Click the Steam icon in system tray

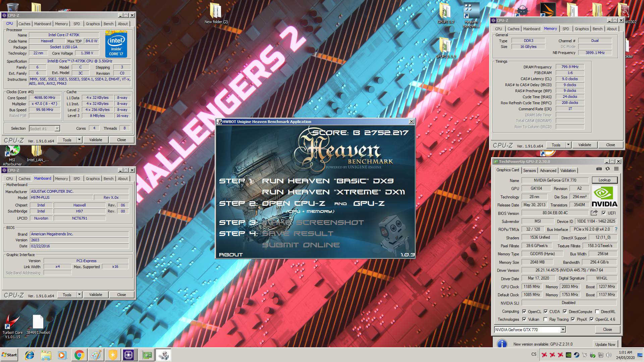(577, 355)
